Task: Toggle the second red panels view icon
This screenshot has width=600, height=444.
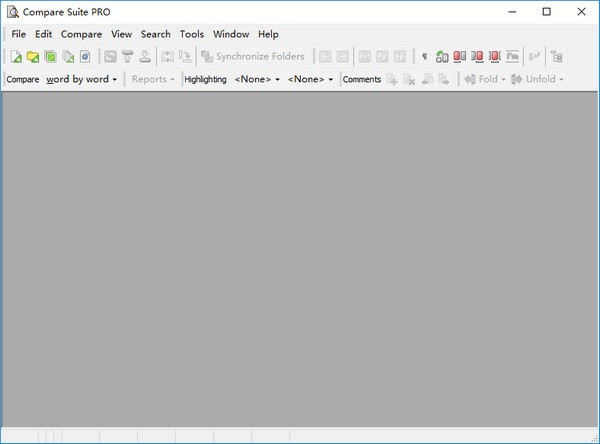Action: (477, 57)
